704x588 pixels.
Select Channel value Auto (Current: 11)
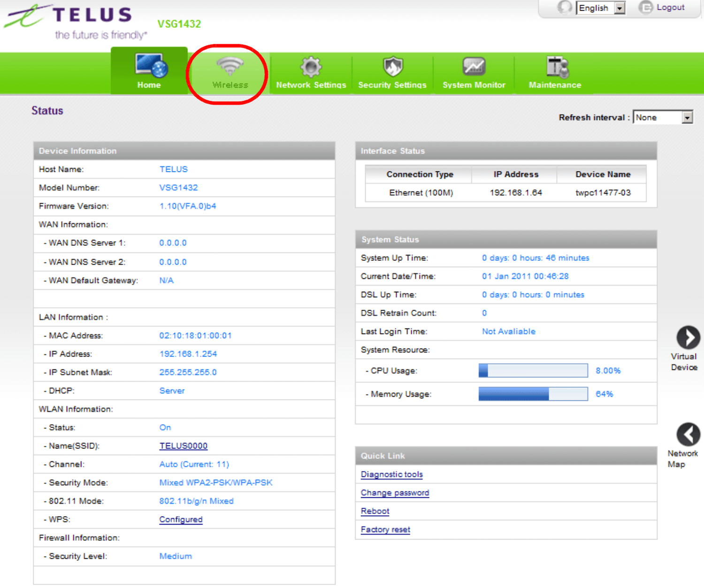[194, 464]
